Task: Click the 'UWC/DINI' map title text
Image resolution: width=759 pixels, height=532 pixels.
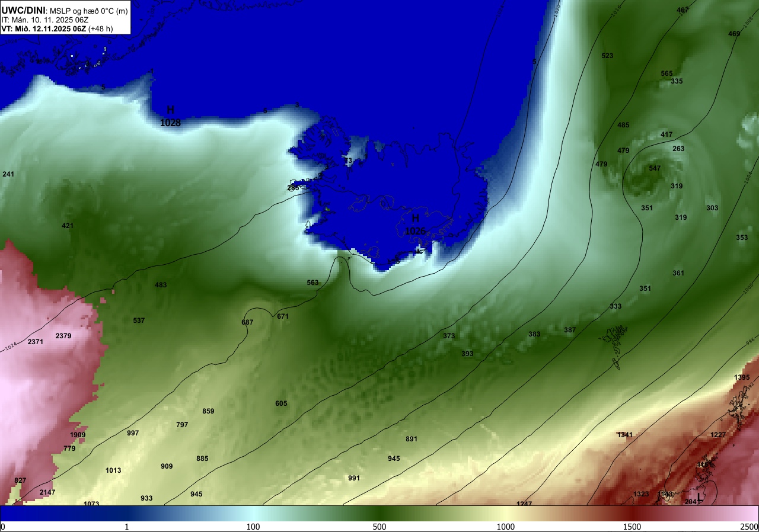Action: (x=23, y=10)
